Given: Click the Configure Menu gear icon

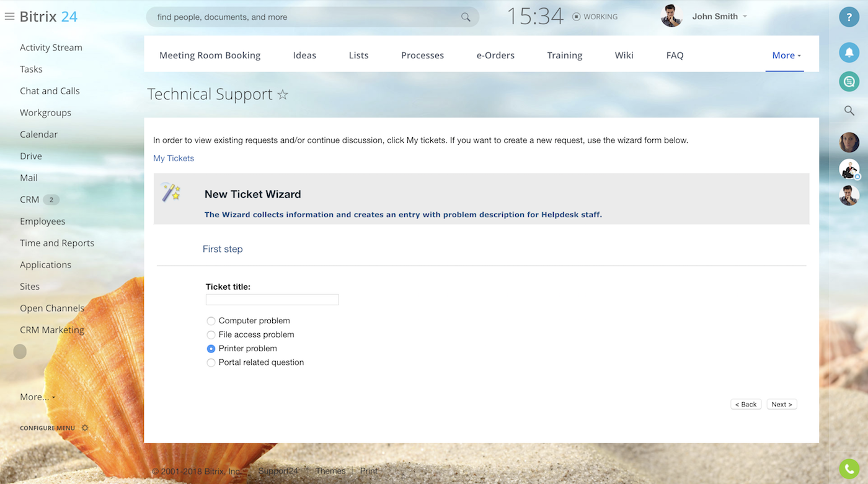Looking at the screenshot, I should tap(85, 428).
